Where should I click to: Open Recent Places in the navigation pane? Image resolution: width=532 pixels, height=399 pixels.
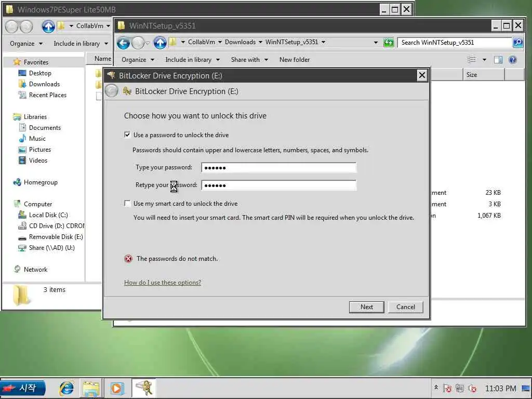pyautogui.click(x=47, y=95)
